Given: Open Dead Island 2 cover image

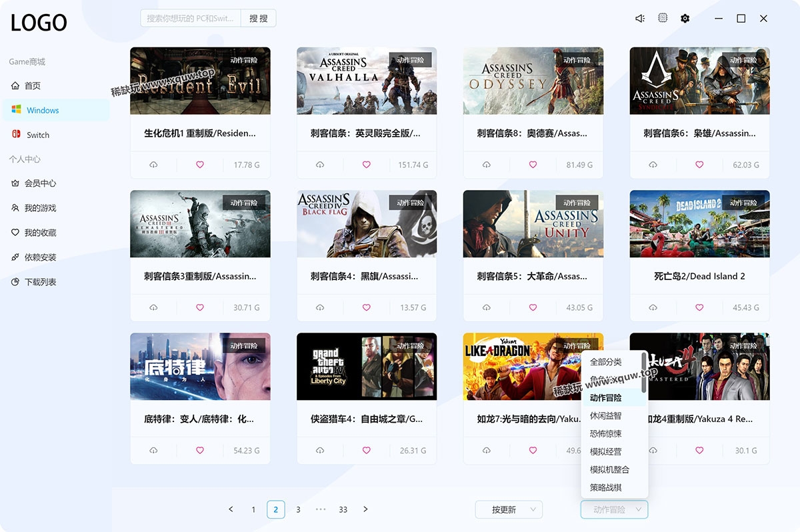Looking at the screenshot, I should (700, 224).
